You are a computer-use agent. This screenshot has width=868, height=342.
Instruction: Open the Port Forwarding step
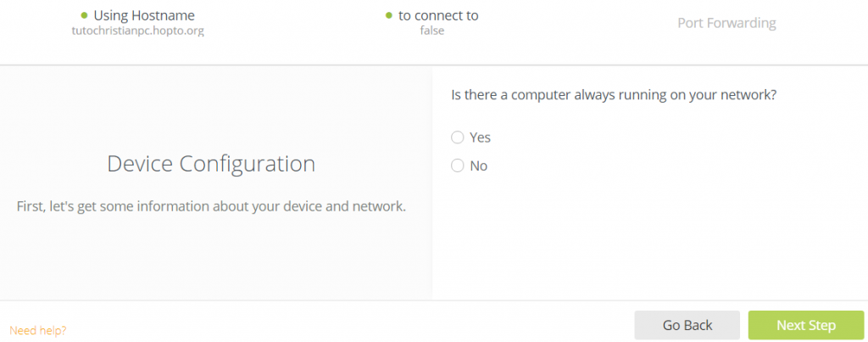[726, 23]
